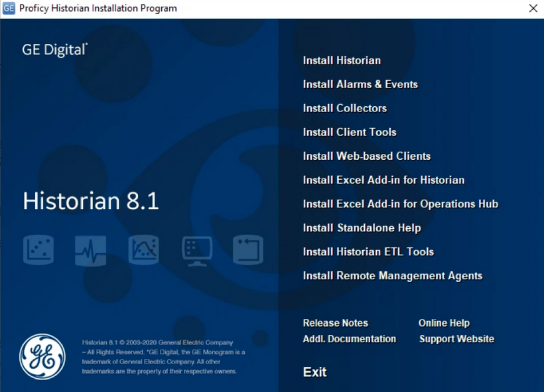Choose Install Alarms & Events

(x=360, y=84)
